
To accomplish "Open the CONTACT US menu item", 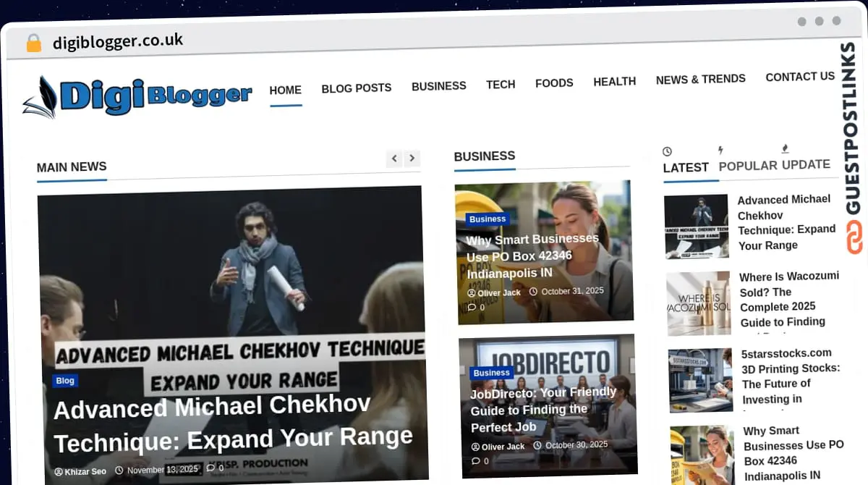I will [800, 77].
